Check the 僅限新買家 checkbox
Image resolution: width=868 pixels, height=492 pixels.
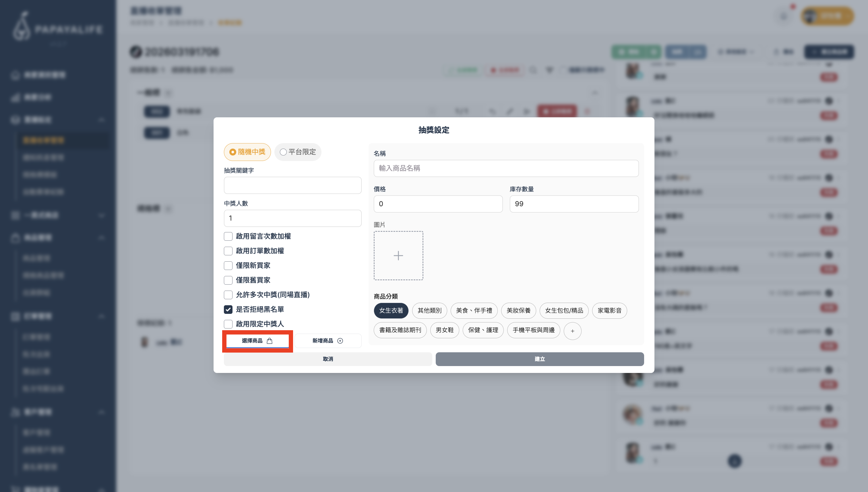[228, 265]
